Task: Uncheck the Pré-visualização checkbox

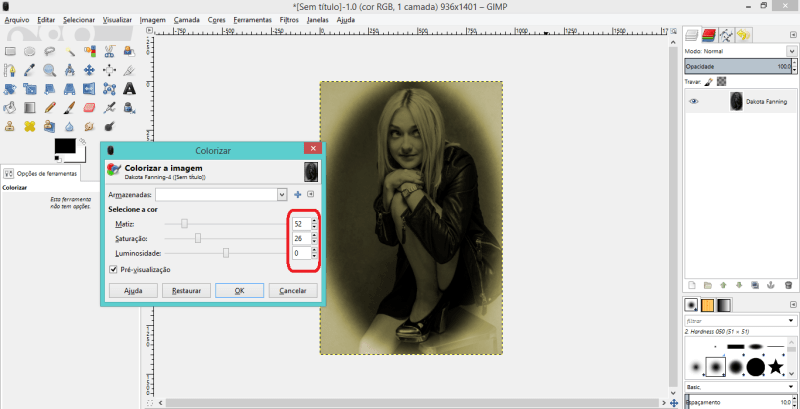Action: pos(113,269)
